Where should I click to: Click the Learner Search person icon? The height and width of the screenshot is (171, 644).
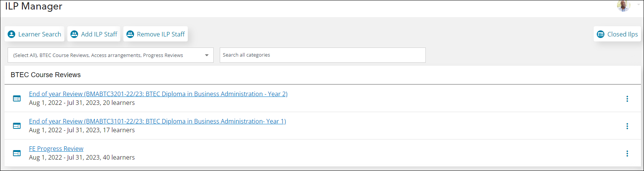point(11,34)
